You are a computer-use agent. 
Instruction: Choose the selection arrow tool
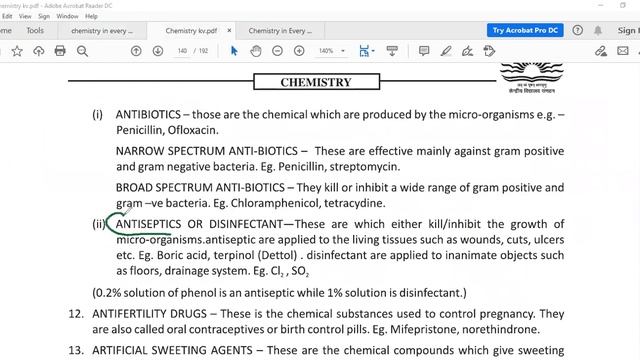pyautogui.click(x=234, y=51)
